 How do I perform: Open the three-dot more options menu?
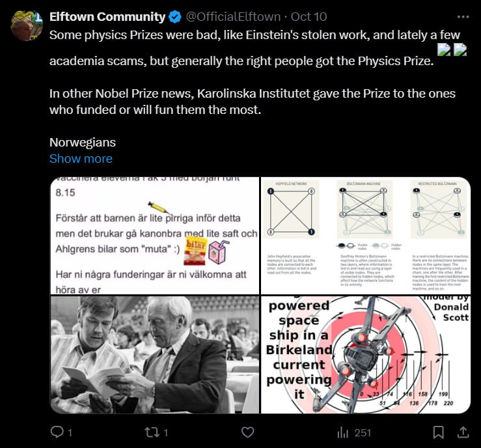[x=463, y=17]
